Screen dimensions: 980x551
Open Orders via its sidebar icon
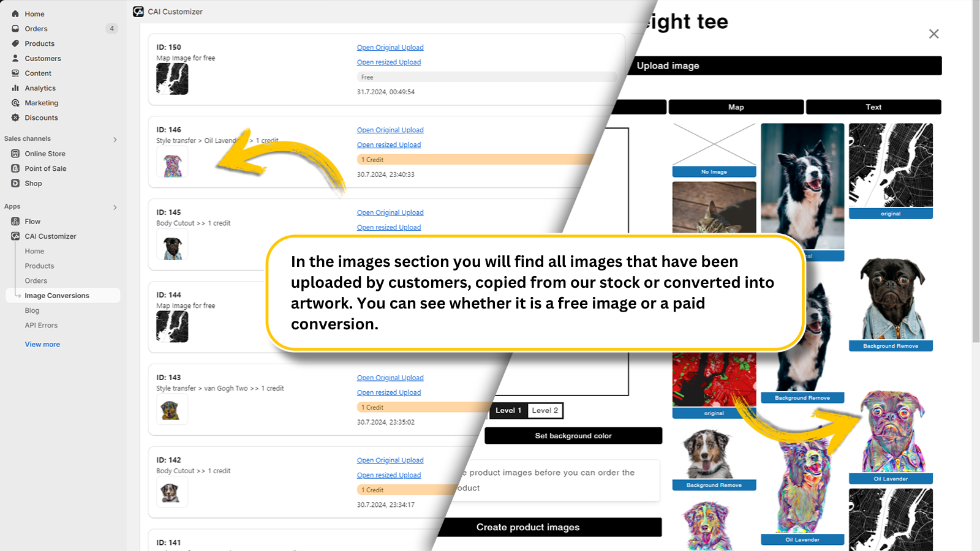click(15, 29)
